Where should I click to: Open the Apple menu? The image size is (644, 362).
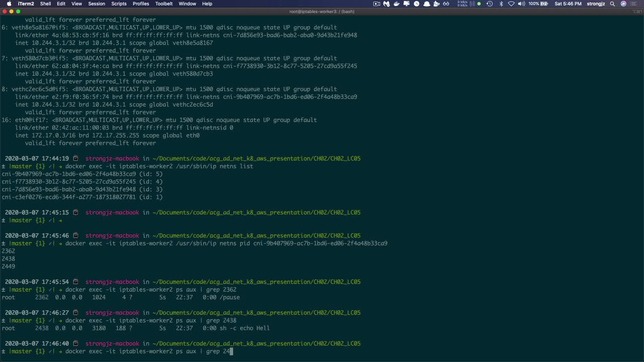pos(9,4)
